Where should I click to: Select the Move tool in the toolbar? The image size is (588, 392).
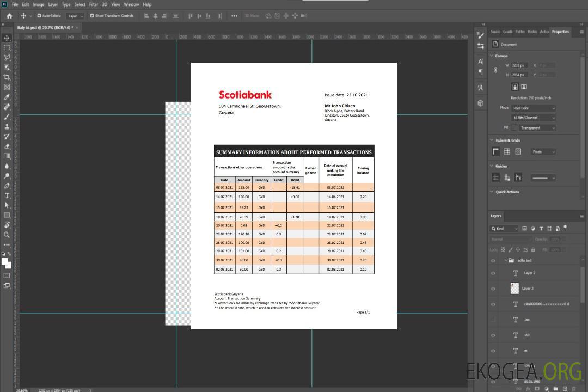click(7, 38)
